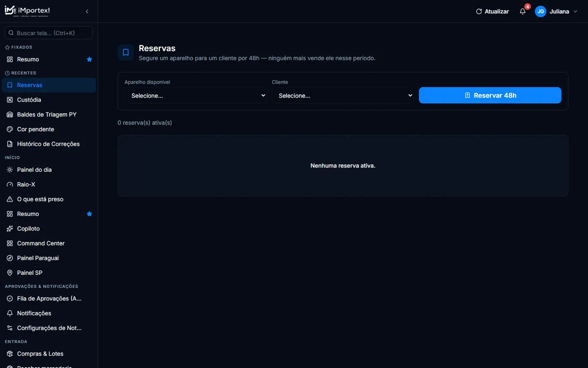Open Notificações in the sidebar
This screenshot has width=588, height=368.
click(49, 313)
